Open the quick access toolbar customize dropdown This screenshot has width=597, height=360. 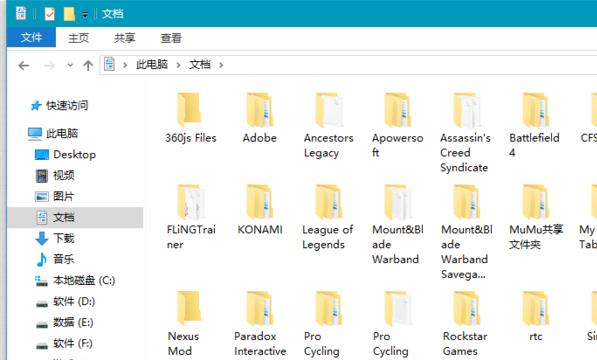coord(85,15)
